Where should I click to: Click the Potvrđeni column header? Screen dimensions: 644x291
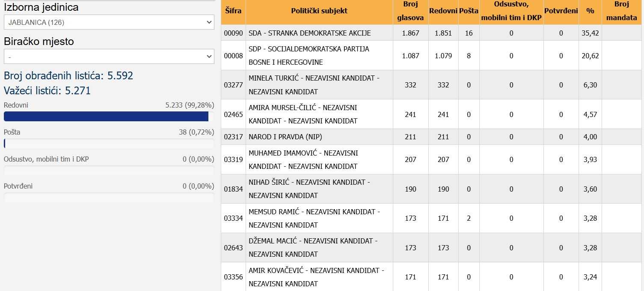point(561,11)
